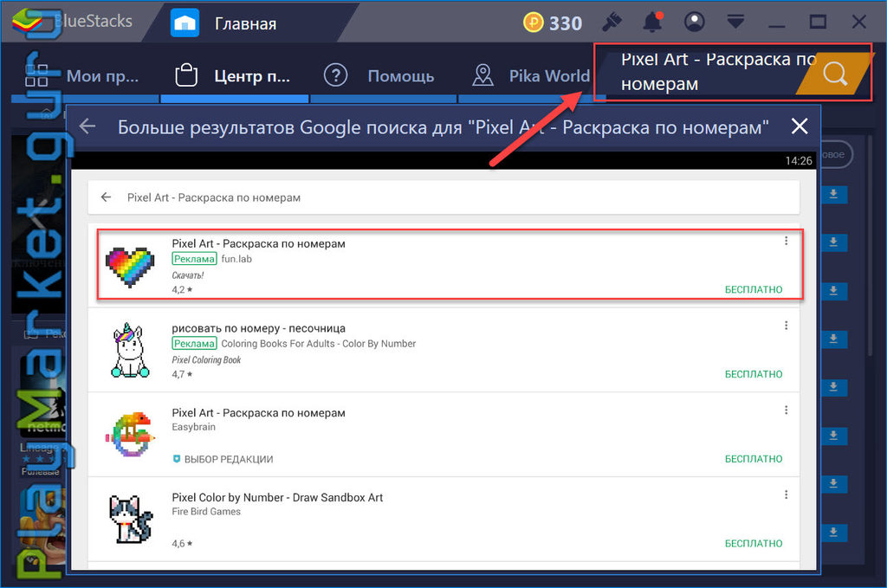
Task: Click БЕСПЛАТНО for Easybrain Pixel Art
Action: click(754, 459)
